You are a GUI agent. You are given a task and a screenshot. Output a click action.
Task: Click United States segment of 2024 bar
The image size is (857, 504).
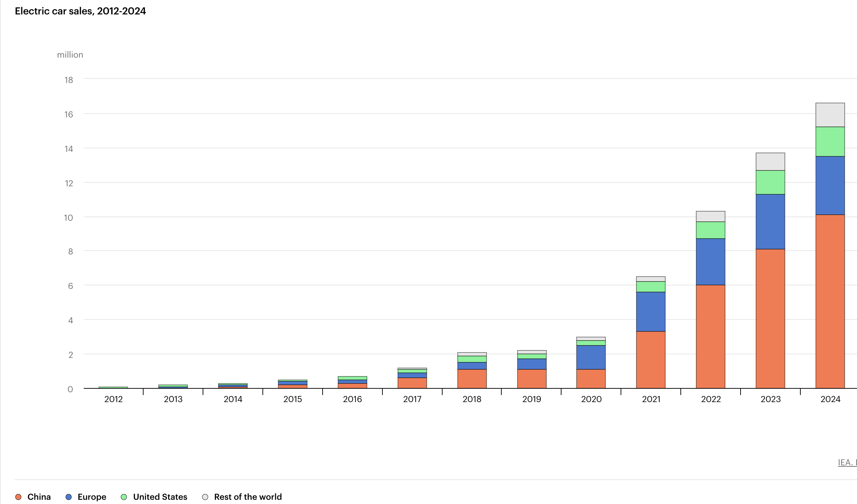coord(830,141)
